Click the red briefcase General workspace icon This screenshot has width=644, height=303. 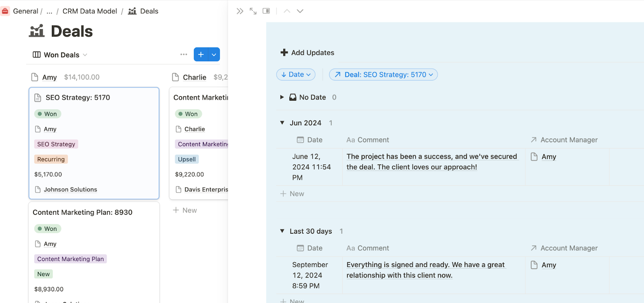coord(5,11)
